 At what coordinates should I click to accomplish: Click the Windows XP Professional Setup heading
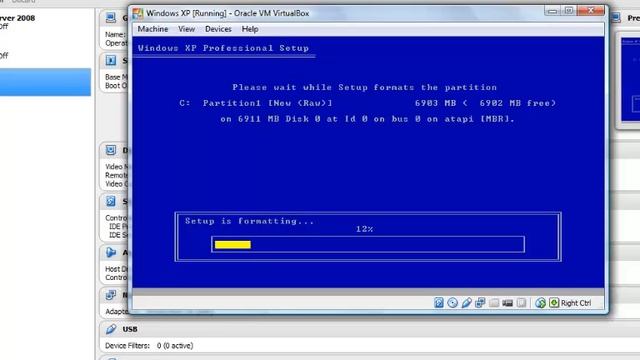click(x=223, y=48)
